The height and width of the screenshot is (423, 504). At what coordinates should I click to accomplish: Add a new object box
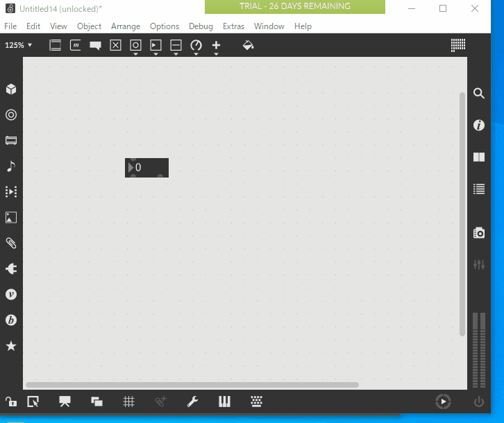click(56, 45)
